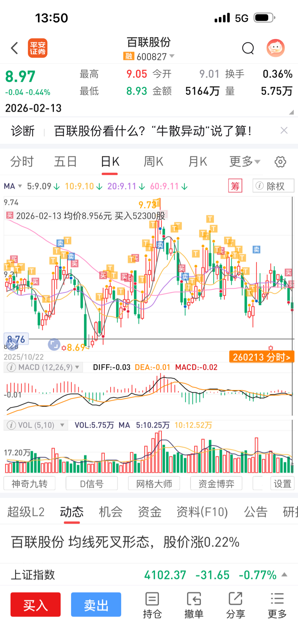Screen dimensions: 298x644
Task: Tap the current price 8.97
Action: click(x=20, y=76)
